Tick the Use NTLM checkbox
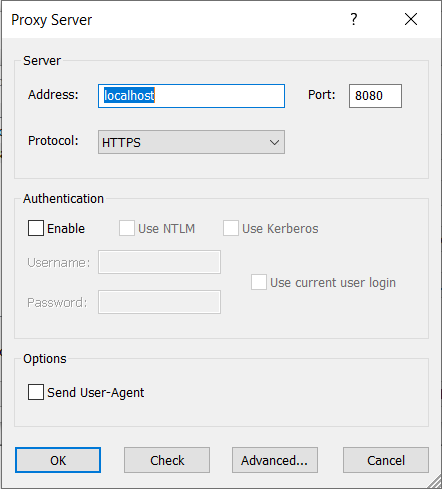The height and width of the screenshot is (489, 442). (x=127, y=228)
